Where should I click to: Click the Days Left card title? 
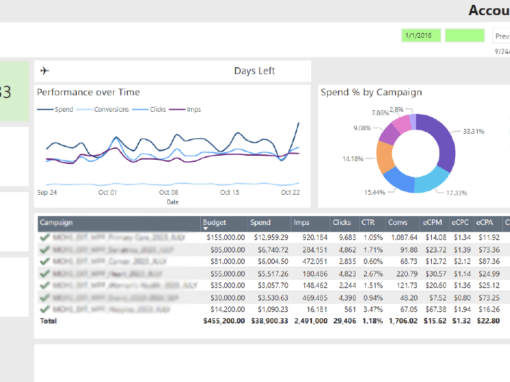tap(255, 71)
